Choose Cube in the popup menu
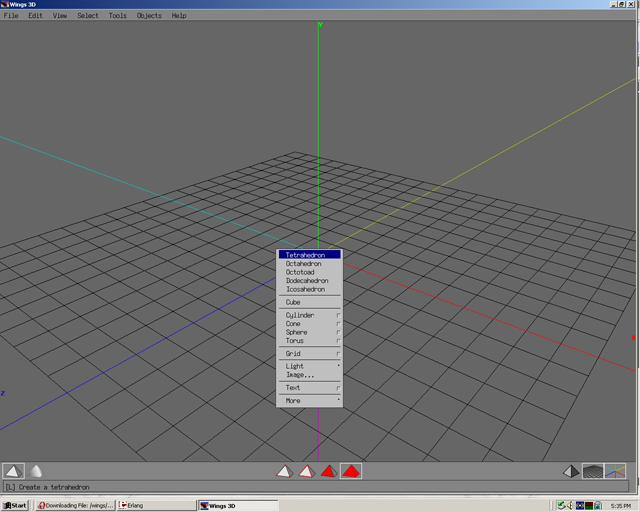The height and width of the screenshot is (512, 640). (309, 302)
